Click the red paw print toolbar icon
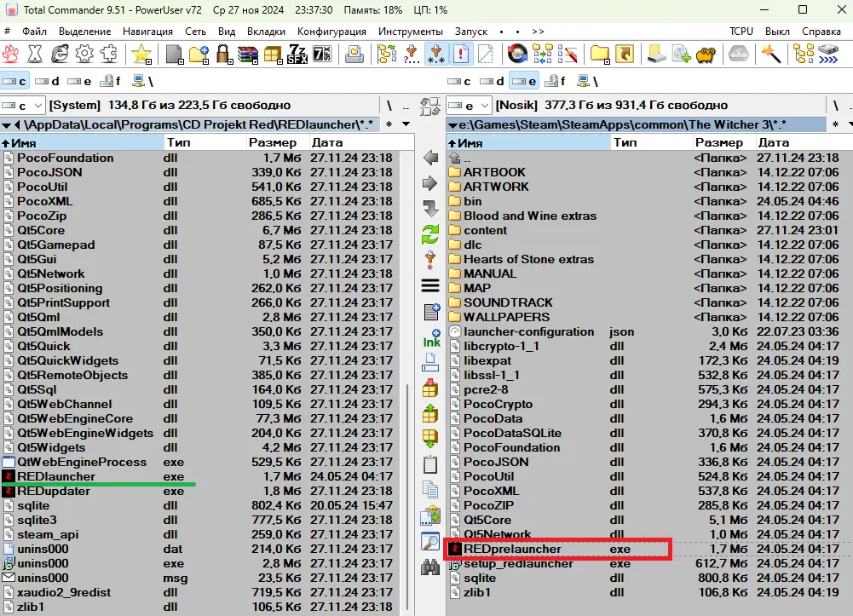The image size is (853, 616). point(10,54)
